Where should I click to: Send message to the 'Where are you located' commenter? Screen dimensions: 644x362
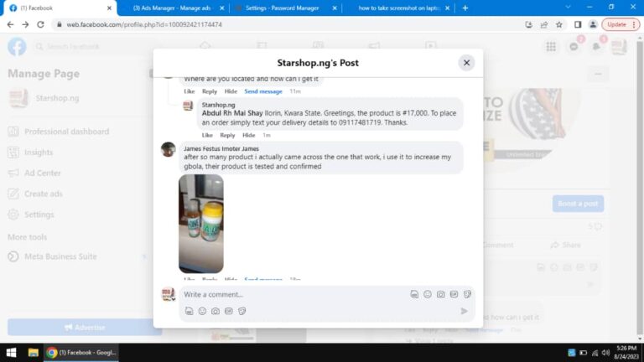[263, 91]
